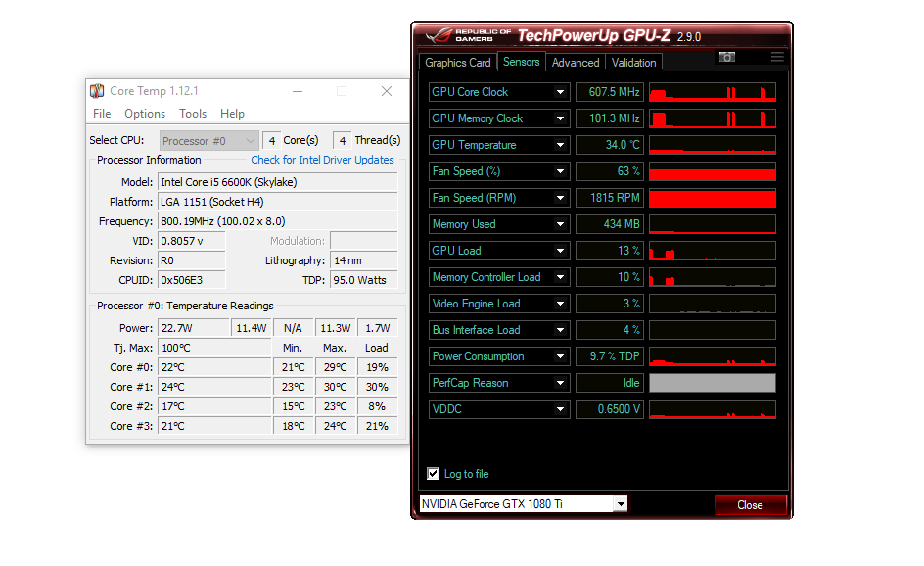Toggle the Log to file checkbox
This screenshot has width=924, height=566.
[x=433, y=473]
